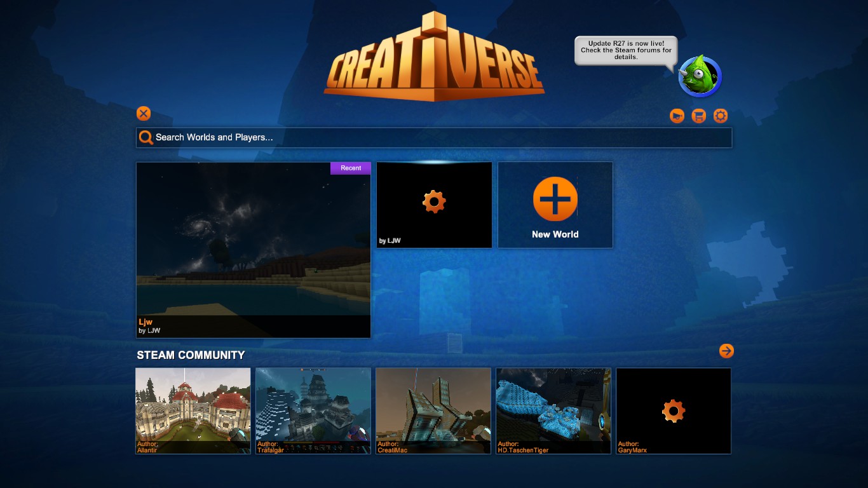
Task: Show more Steam Community worlds with arrow
Action: point(726,351)
